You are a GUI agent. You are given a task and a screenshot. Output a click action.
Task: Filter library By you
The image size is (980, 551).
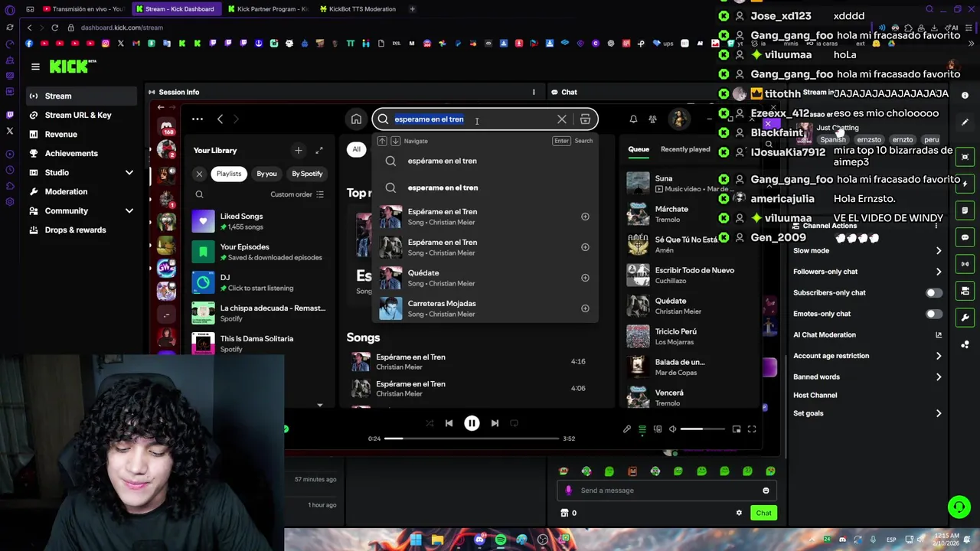point(266,174)
